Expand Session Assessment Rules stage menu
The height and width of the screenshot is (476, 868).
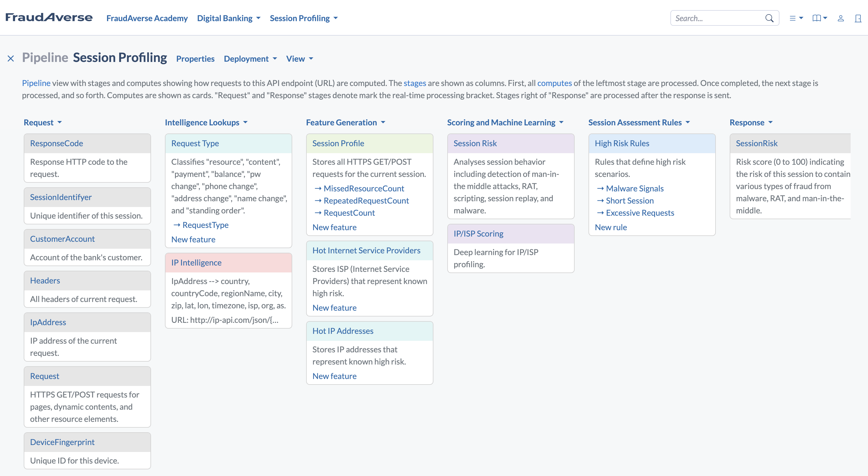[639, 122]
